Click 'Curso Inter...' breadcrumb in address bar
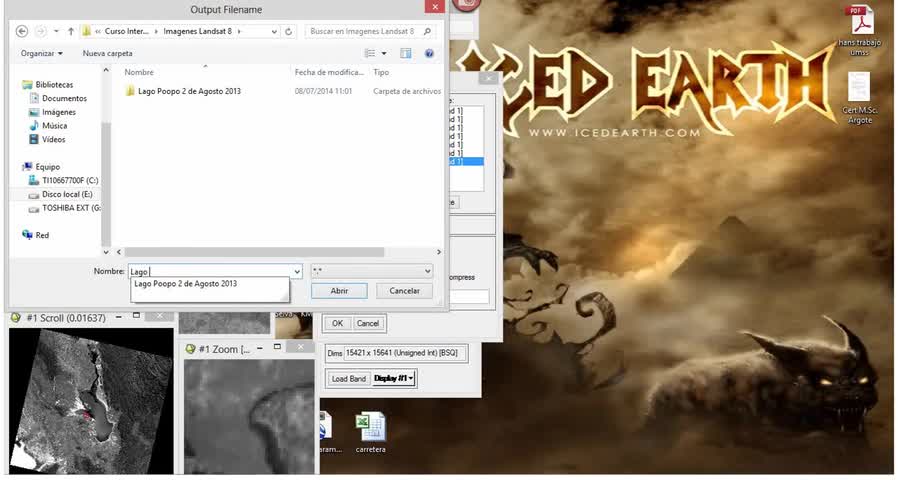 pyautogui.click(x=126, y=32)
